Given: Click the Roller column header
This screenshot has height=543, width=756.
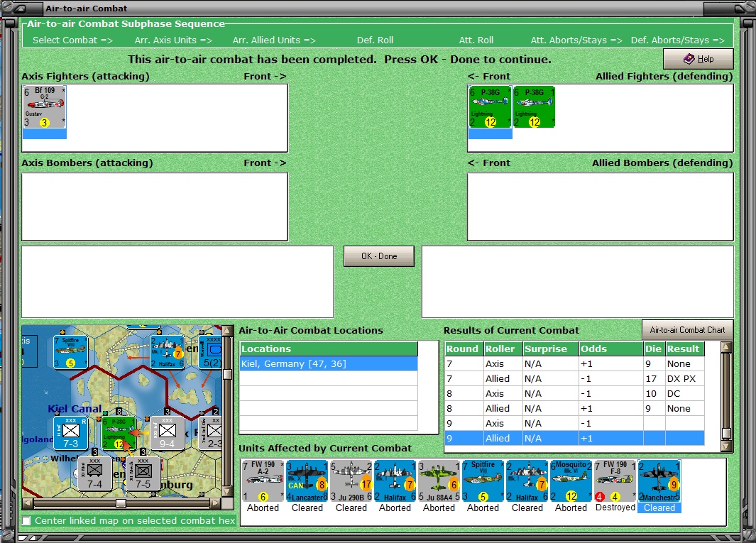Looking at the screenshot, I should [x=503, y=349].
